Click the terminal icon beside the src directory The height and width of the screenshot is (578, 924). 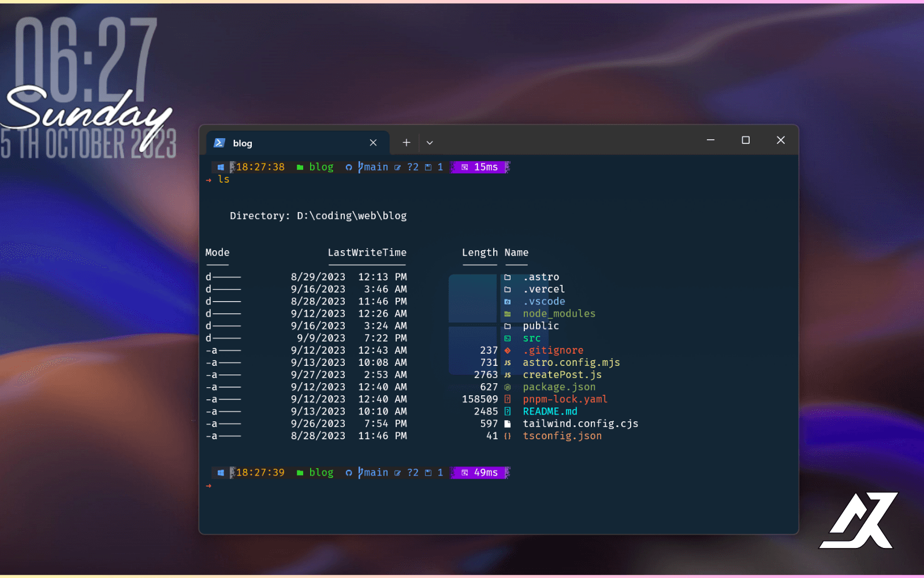(x=508, y=338)
